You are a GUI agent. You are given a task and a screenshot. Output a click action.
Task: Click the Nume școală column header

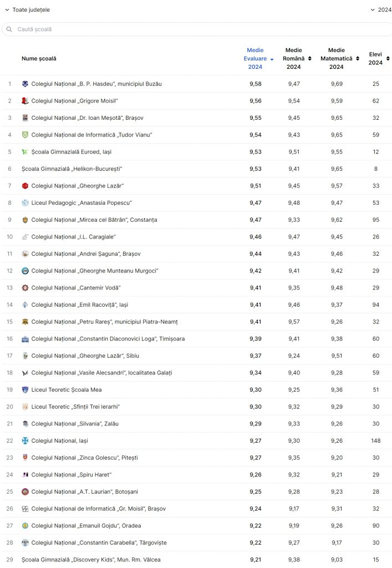pos(39,59)
